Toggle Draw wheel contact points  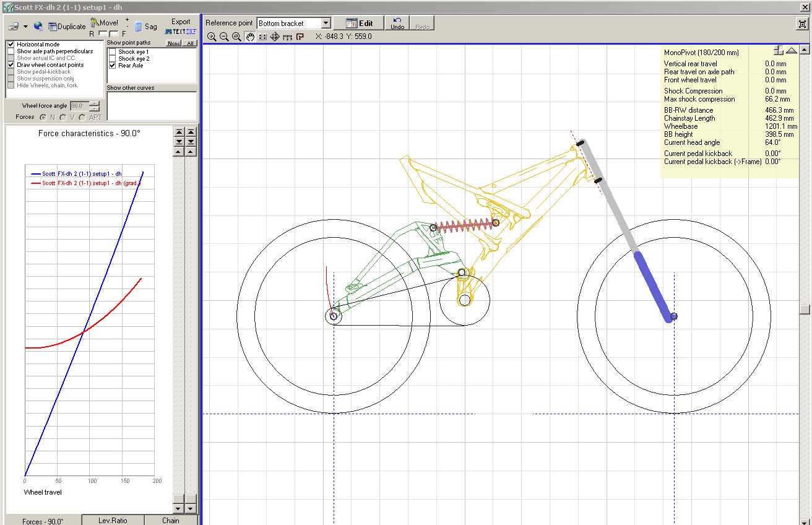[x=11, y=64]
